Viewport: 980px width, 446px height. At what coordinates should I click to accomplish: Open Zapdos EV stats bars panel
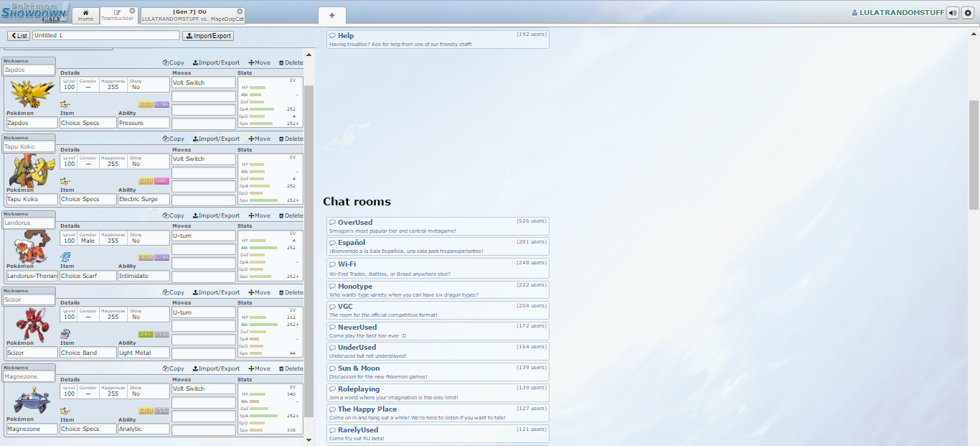[x=270, y=101]
